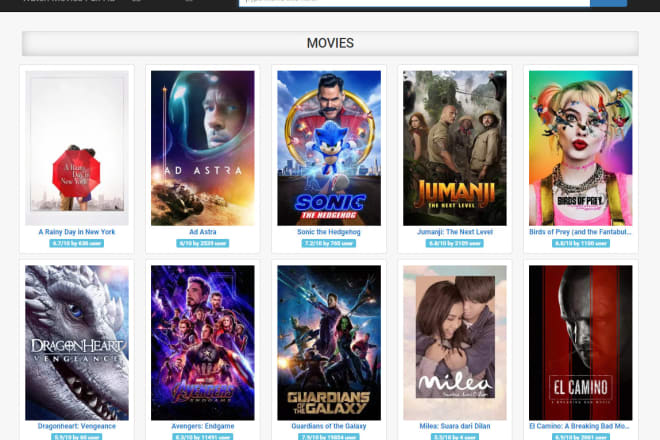Select the rating badge under Birds of Prey
This screenshot has width=660, height=440.
tap(580, 243)
